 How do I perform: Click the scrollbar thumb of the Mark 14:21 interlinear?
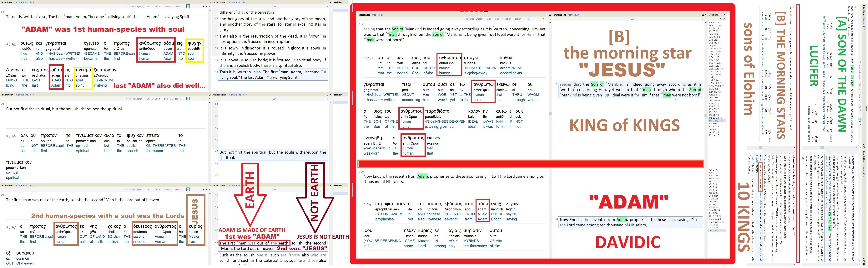pos(550,114)
